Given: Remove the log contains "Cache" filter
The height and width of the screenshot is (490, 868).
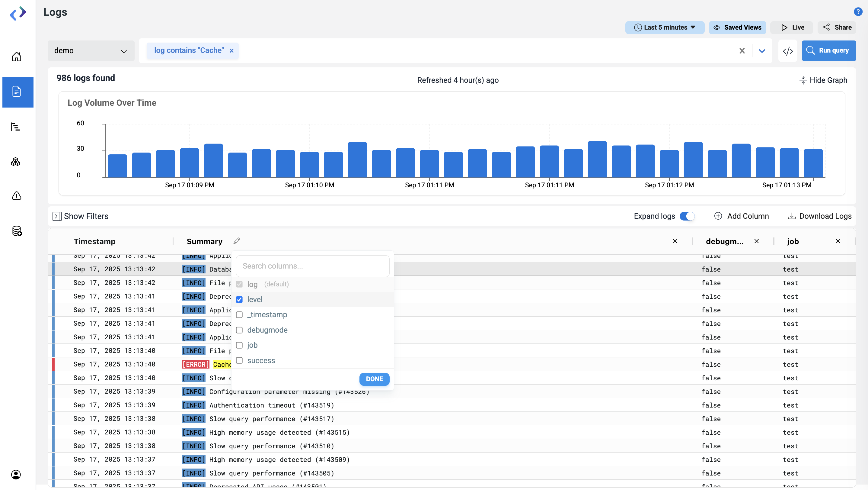Looking at the screenshot, I should [x=231, y=50].
